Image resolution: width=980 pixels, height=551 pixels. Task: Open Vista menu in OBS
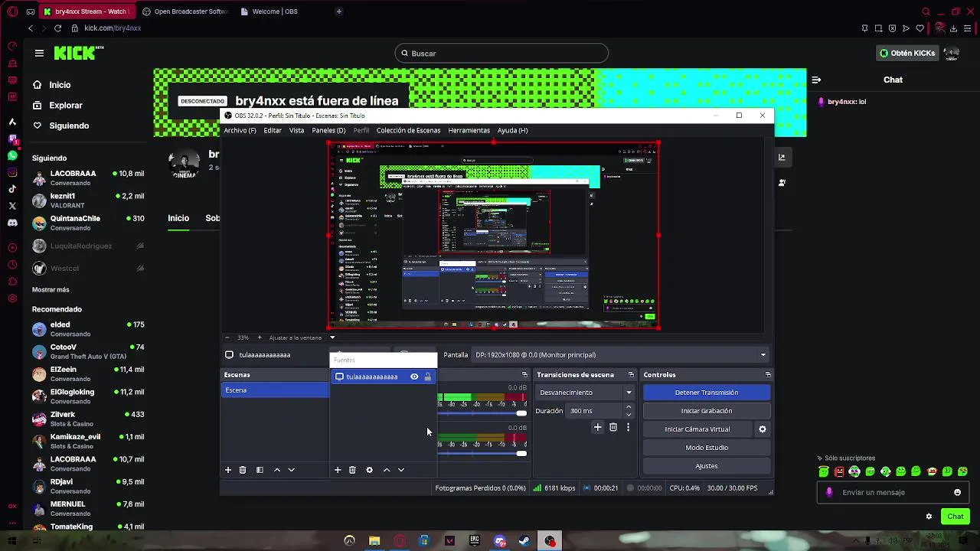[296, 130]
